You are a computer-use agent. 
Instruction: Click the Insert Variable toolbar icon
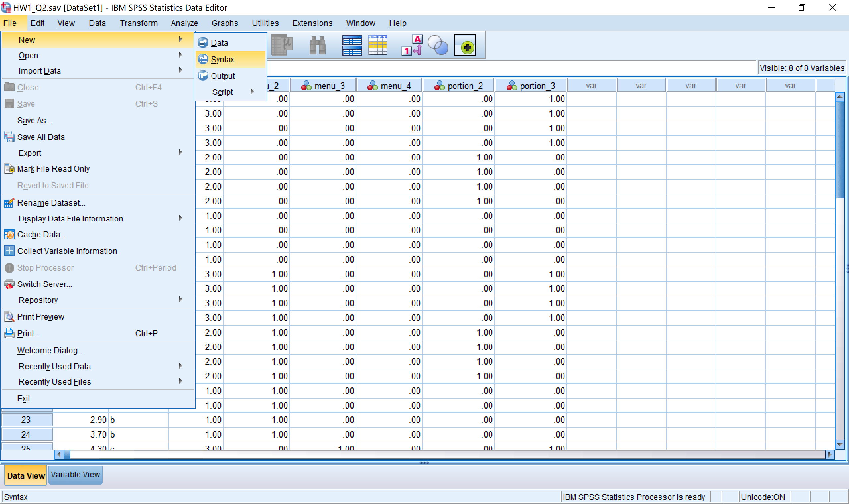[x=378, y=45]
